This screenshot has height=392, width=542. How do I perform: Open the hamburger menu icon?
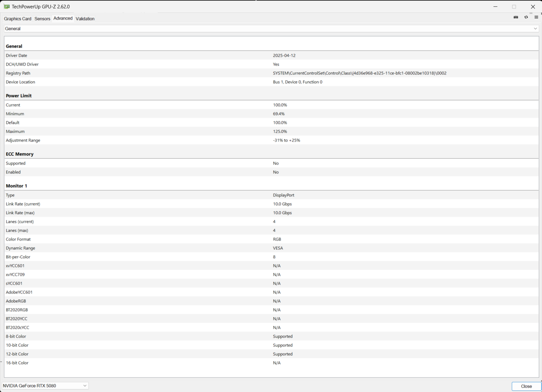(x=536, y=17)
